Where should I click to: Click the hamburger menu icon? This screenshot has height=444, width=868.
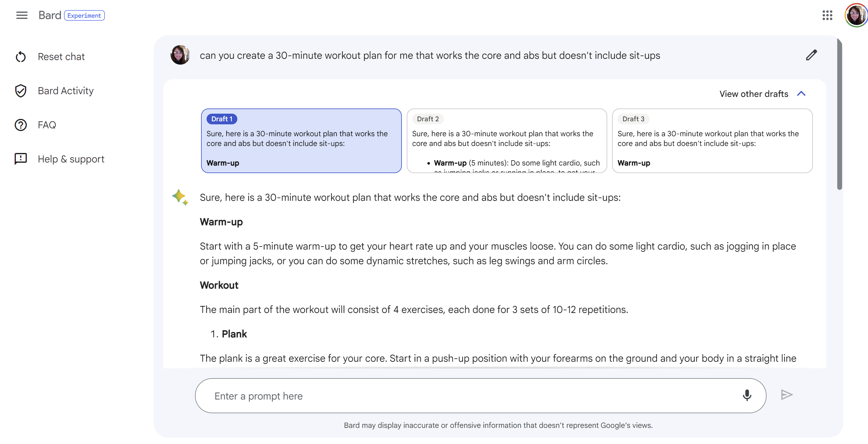pos(21,15)
